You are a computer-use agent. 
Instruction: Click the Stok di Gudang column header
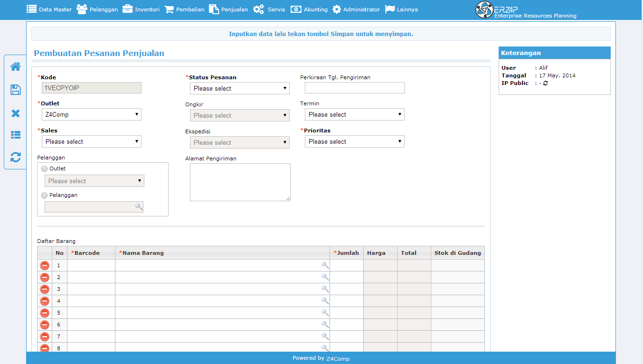(x=458, y=253)
